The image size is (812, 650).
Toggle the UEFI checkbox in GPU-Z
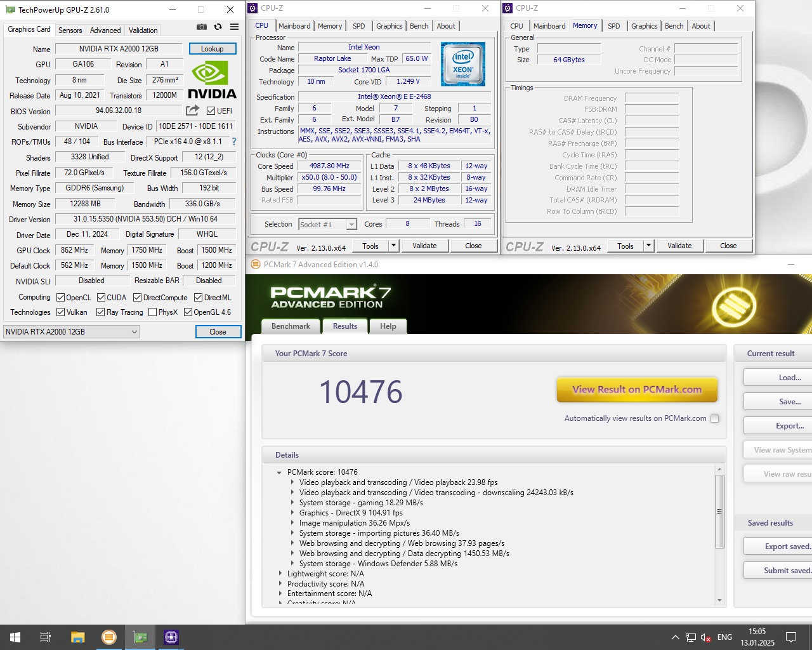pyautogui.click(x=211, y=110)
